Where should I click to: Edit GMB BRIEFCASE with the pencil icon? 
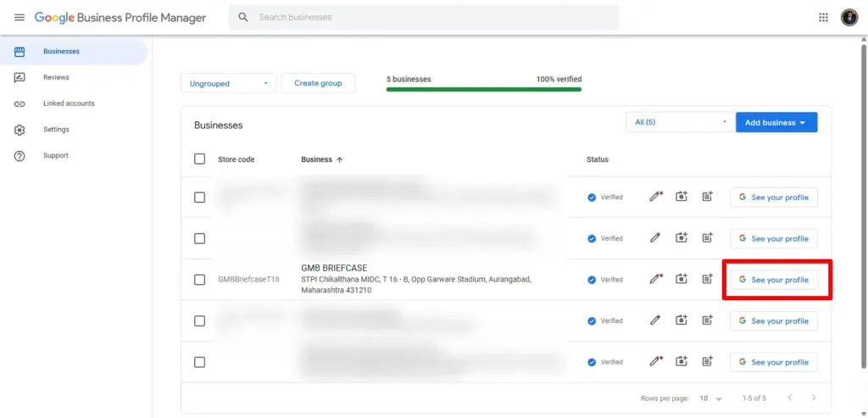pos(655,280)
